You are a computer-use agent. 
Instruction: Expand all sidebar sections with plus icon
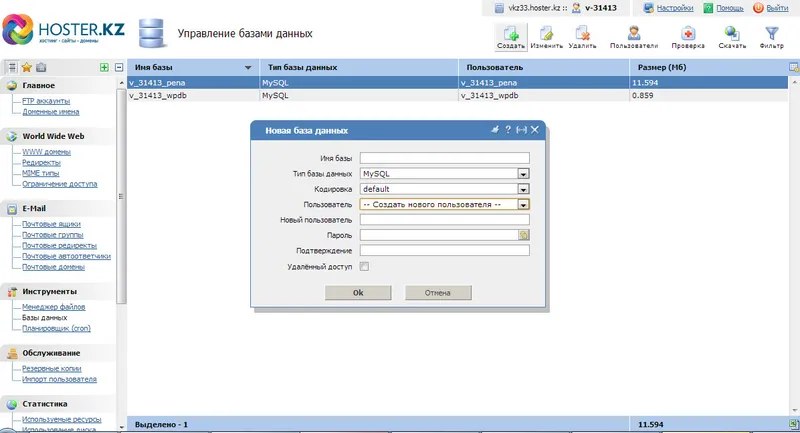[x=104, y=67]
